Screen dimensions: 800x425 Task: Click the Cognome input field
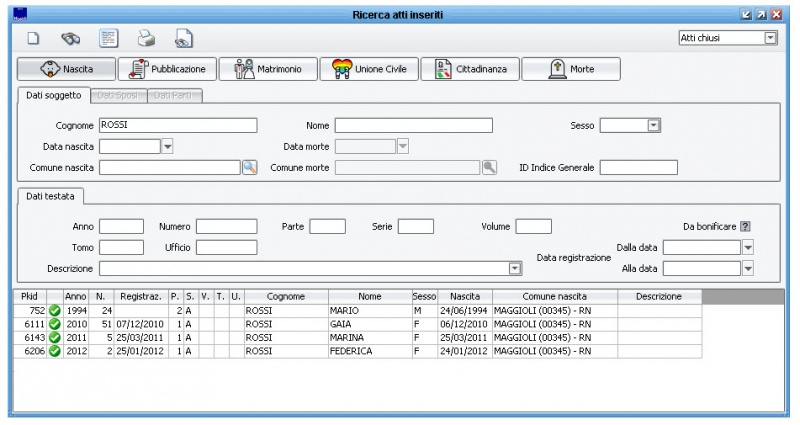178,125
